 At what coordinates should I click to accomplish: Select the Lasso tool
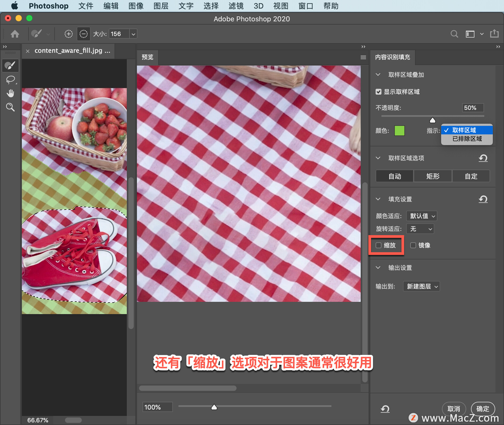10,80
